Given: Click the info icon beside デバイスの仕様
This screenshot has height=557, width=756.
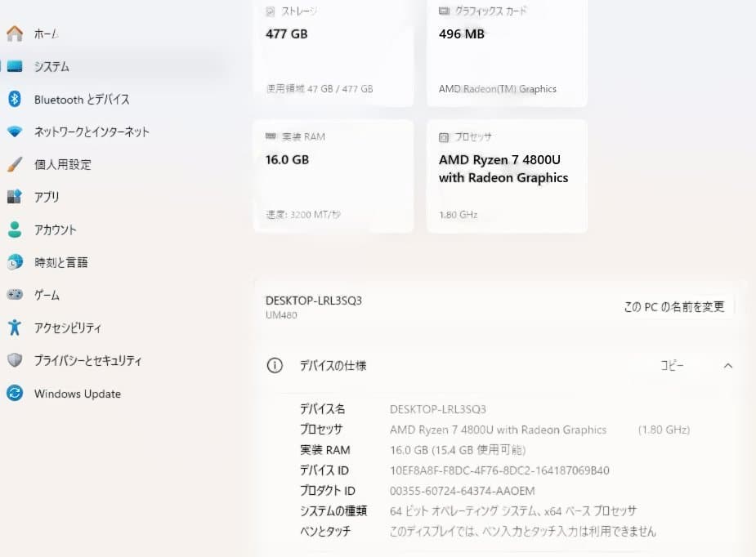Looking at the screenshot, I should click(x=275, y=366).
